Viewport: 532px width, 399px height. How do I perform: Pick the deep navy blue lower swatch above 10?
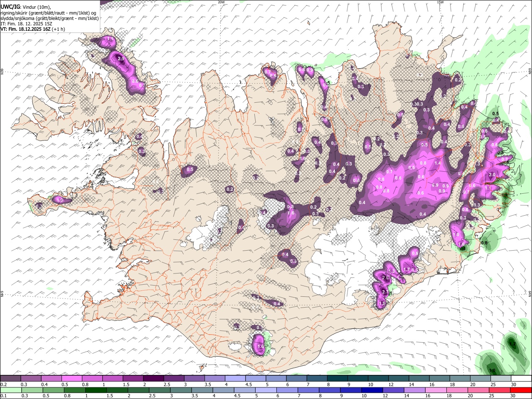pos(372,390)
